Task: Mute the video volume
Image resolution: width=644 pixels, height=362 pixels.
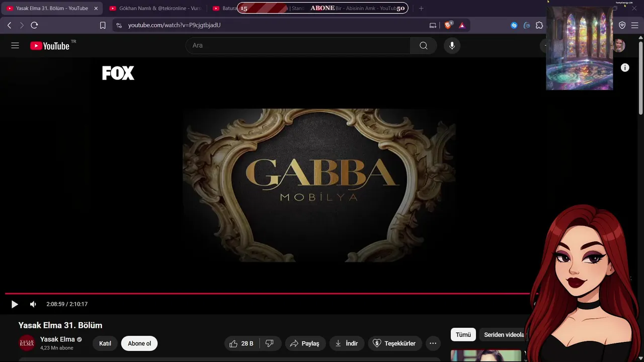Action: pyautogui.click(x=33, y=304)
